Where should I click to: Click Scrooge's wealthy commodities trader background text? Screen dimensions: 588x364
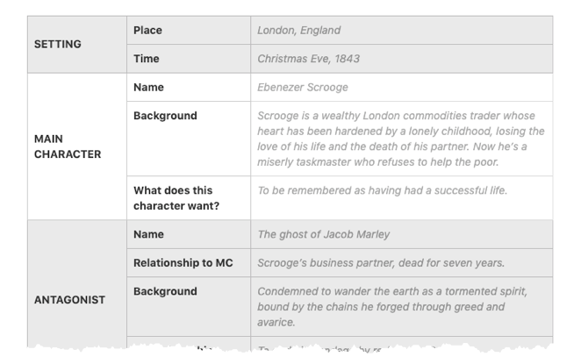(x=401, y=139)
